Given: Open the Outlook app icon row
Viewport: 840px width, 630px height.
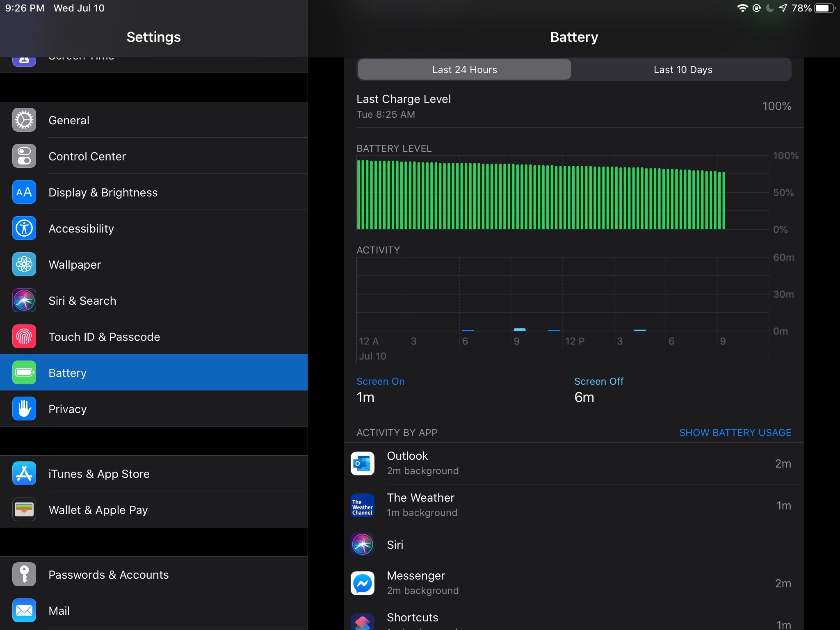Looking at the screenshot, I should pos(363,463).
